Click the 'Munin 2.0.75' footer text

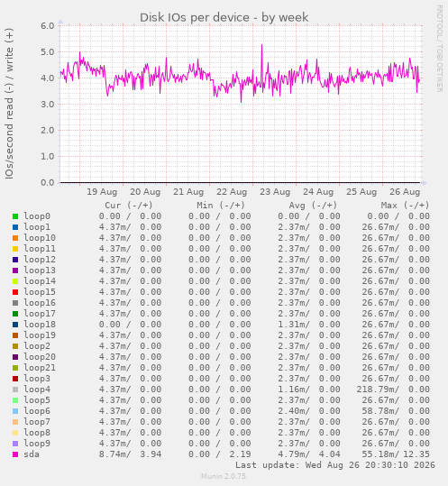pos(224,476)
